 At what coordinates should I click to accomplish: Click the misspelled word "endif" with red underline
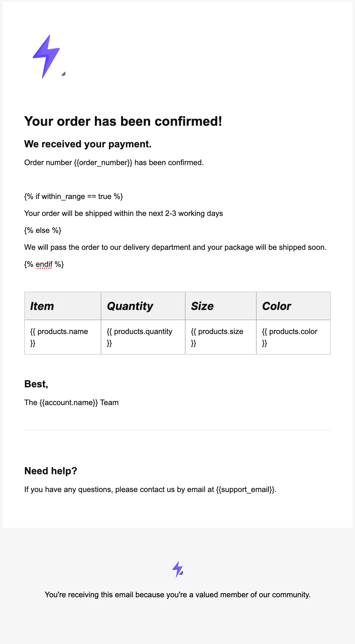(44, 264)
